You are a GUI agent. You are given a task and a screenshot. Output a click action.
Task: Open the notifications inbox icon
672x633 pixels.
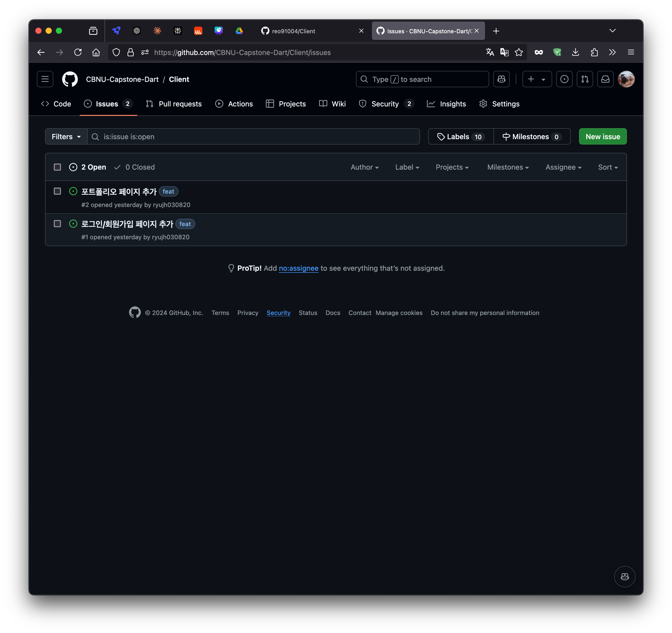tap(605, 79)
